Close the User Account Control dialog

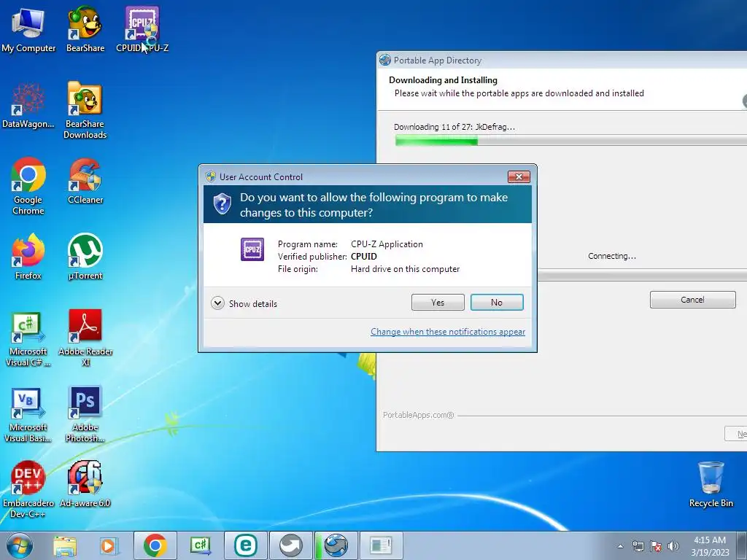(x=519, y=176)
